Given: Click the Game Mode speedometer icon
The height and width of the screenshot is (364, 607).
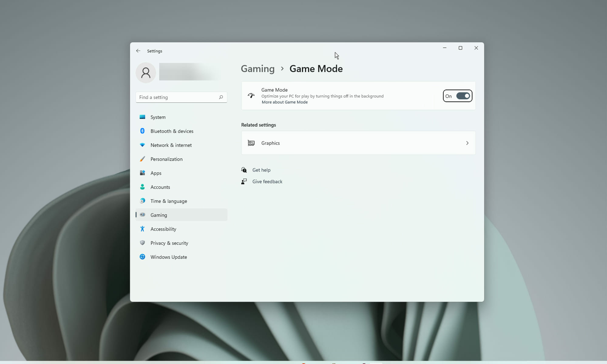Looking at the screenshot, I should coord(251,96).
